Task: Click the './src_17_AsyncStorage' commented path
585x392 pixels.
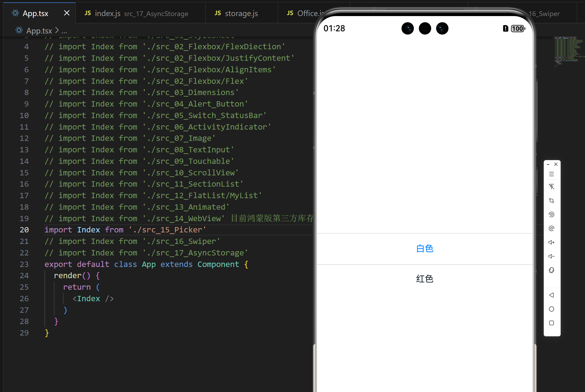Action: click(x=195, y=253)
